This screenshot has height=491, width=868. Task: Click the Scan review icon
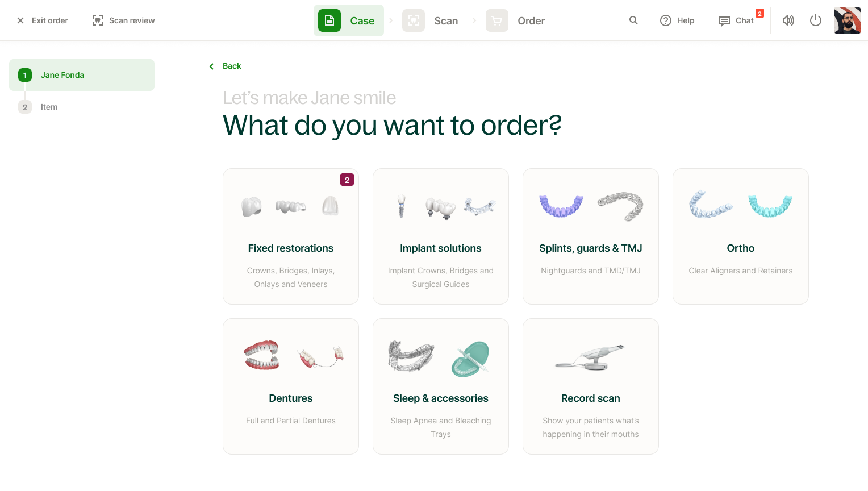(98, 20)
